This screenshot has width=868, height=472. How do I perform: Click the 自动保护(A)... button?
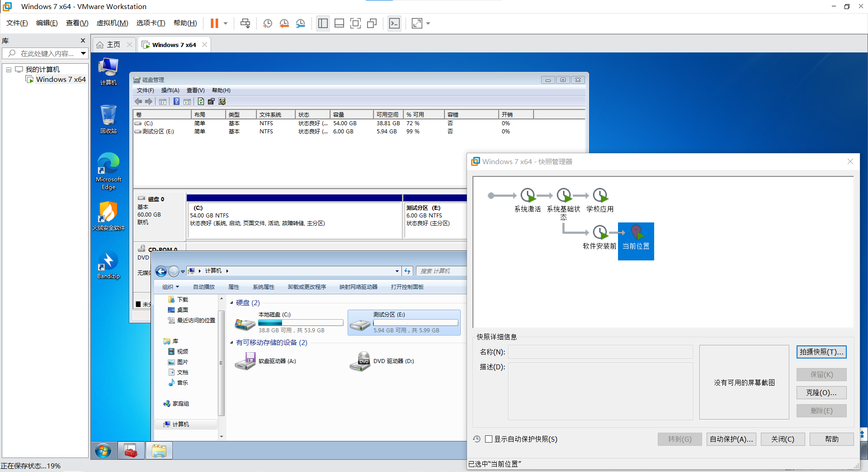(731, 439)
